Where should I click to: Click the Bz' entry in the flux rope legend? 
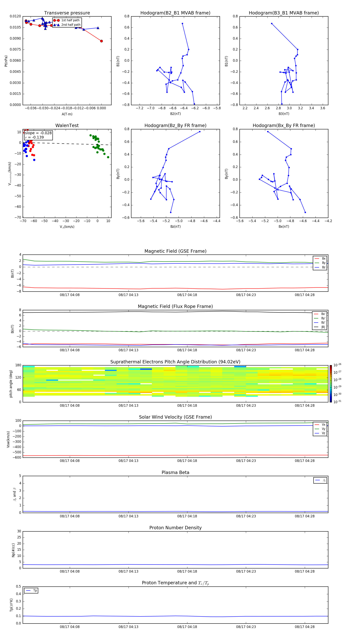320,323
